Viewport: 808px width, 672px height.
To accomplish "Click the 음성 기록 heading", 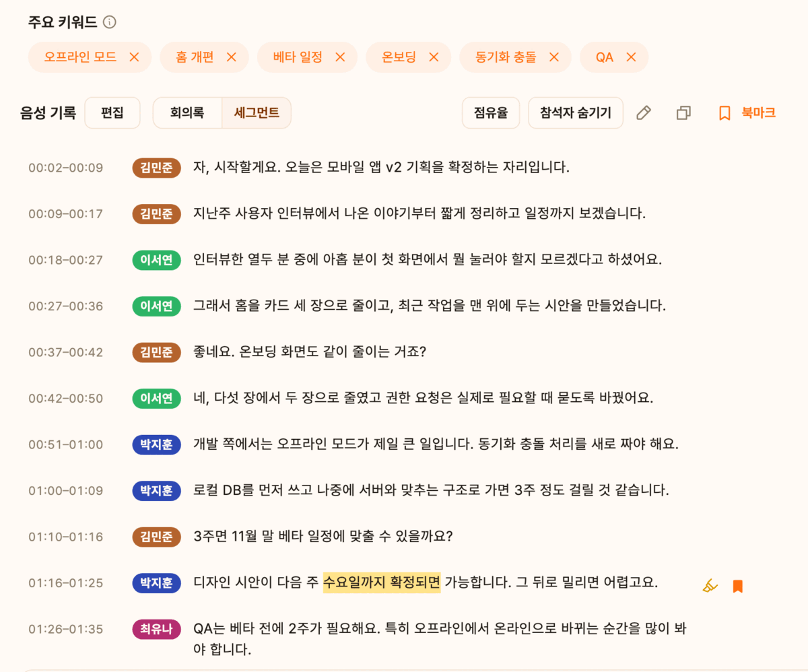I will pyautogui.click(x=48, y=112).
